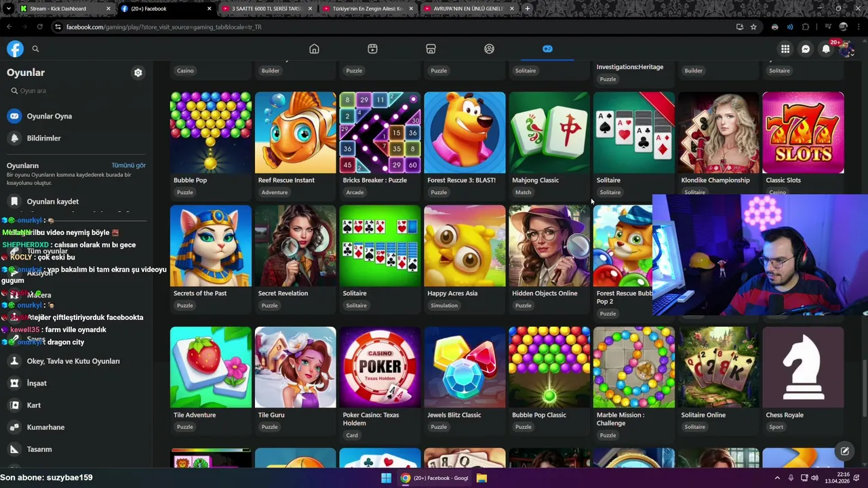868x488 pixels.
Task: Open File Explorer from the taskbar
Action: pyautogui.click(x=481, y=478)
